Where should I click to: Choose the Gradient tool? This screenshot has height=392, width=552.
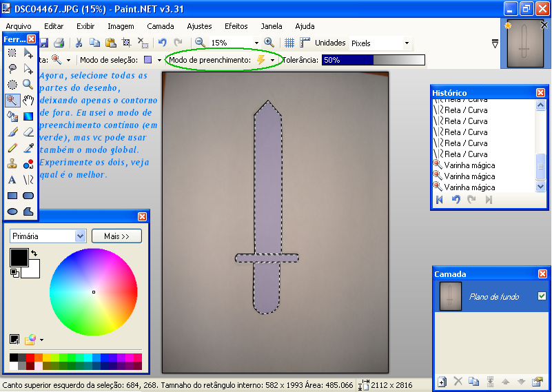click(28, 116)
